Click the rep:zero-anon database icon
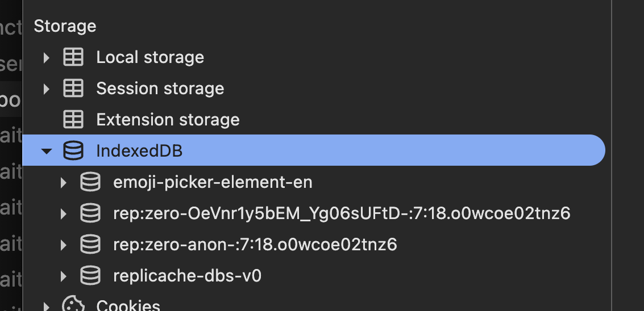Image resolution: width=644 pixels, height=311 pixels. pos(90,245)
